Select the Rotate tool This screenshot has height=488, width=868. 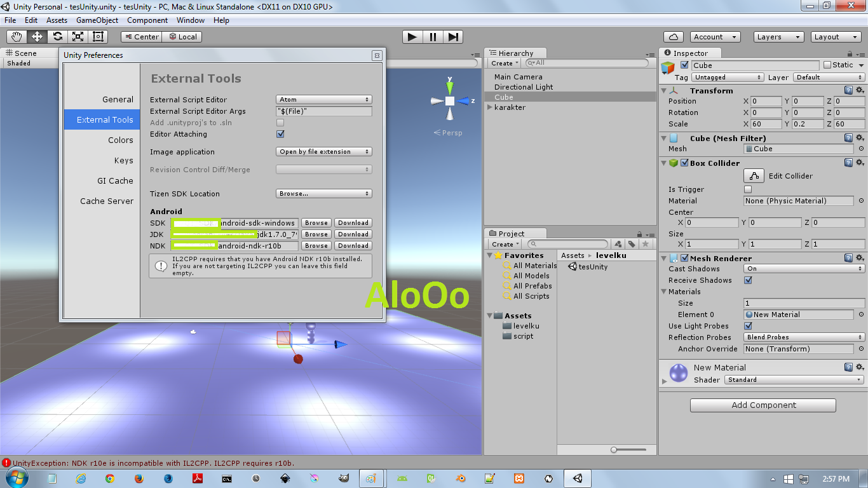57,36
